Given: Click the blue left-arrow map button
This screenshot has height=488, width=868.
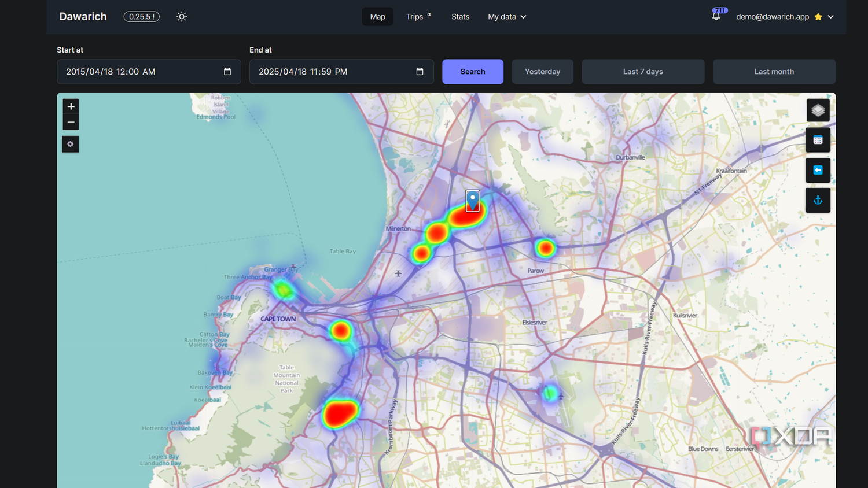Looking at the screenshot, I should [818, 170].
